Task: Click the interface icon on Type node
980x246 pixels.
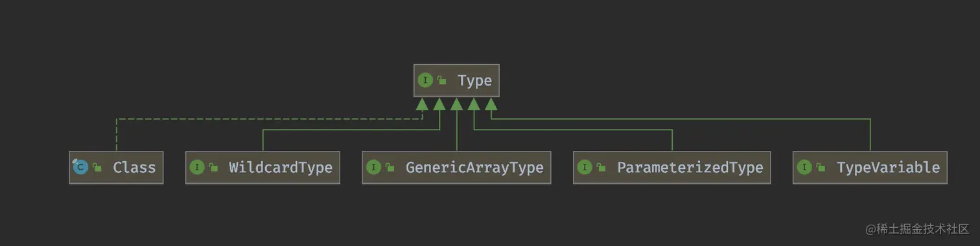Action: [425, 80]
